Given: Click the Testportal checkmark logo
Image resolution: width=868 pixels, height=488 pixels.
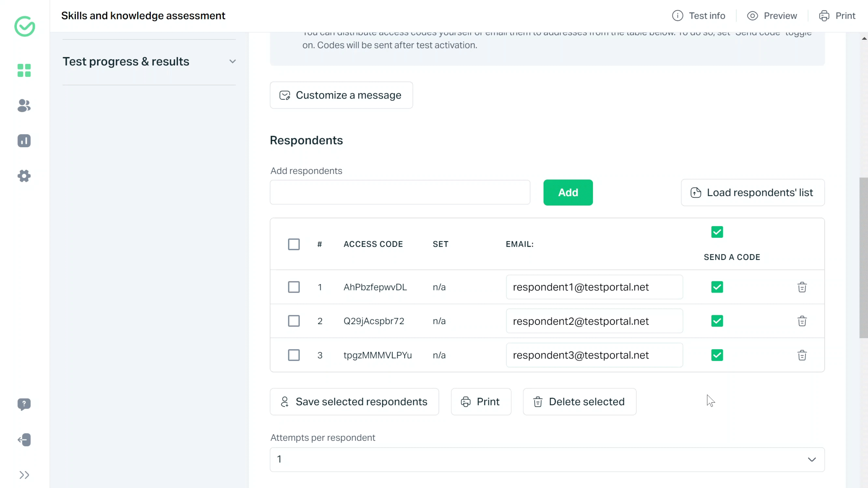Looking at the screenshot, I should click(x=25, y=26).
